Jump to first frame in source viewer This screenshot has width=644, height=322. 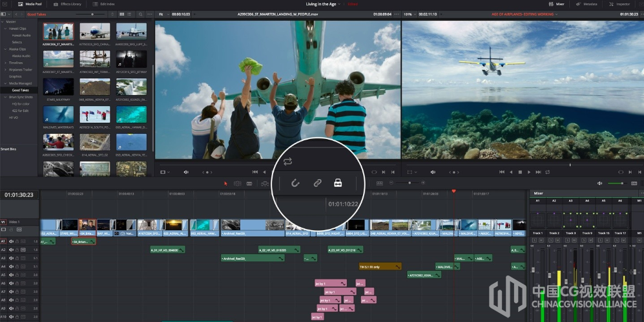255,172
